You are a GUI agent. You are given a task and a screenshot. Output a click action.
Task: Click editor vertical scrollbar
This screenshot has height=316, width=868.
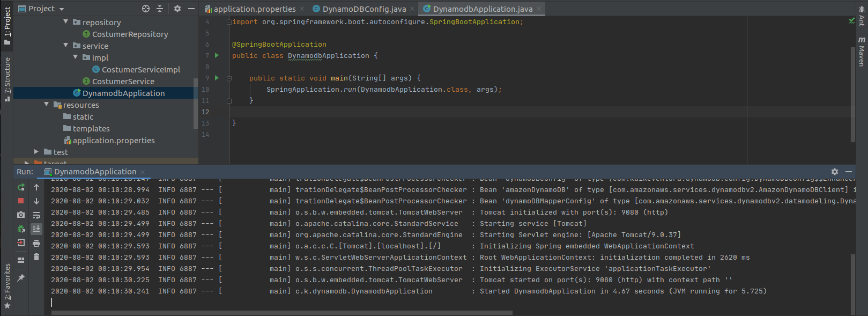(x=852, y=94)
